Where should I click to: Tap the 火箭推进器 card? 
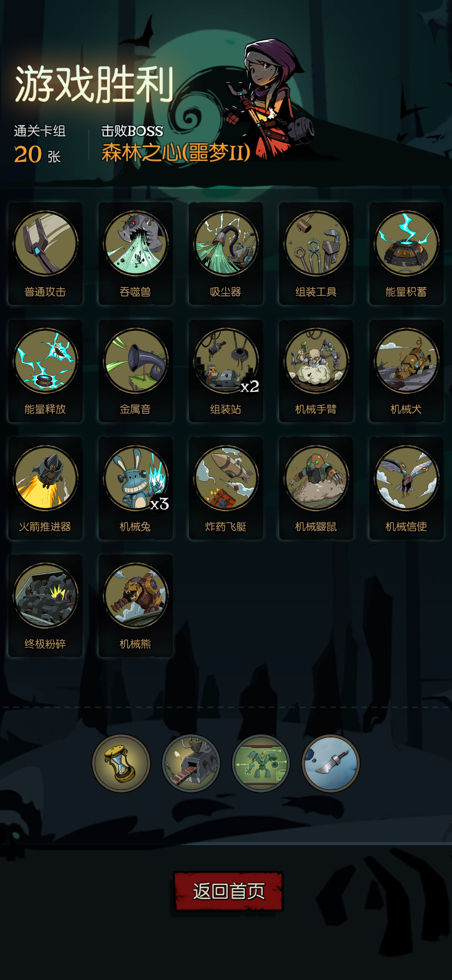45,488
